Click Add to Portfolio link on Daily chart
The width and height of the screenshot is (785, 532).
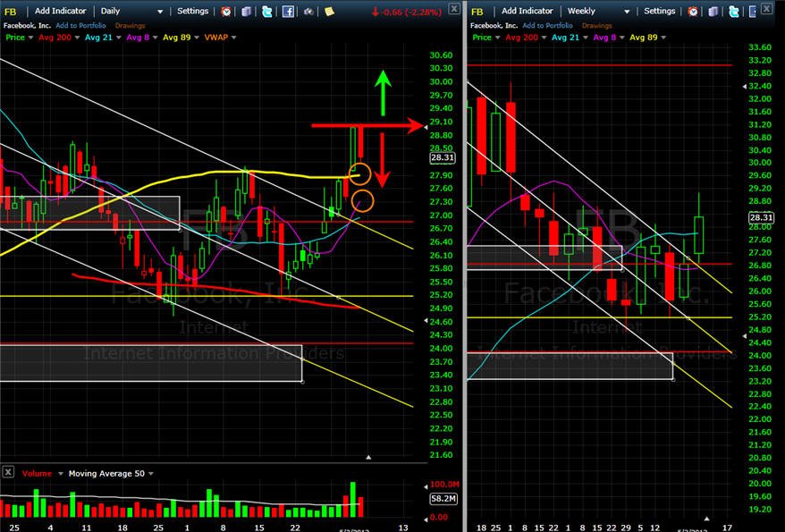[80, 26]
